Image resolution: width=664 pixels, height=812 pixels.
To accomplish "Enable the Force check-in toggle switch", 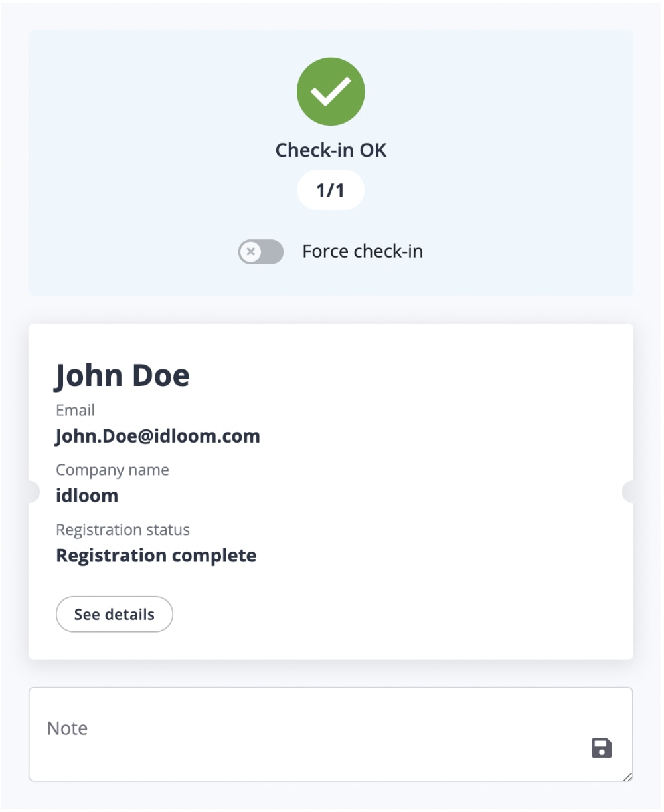I will coord(261,252).
